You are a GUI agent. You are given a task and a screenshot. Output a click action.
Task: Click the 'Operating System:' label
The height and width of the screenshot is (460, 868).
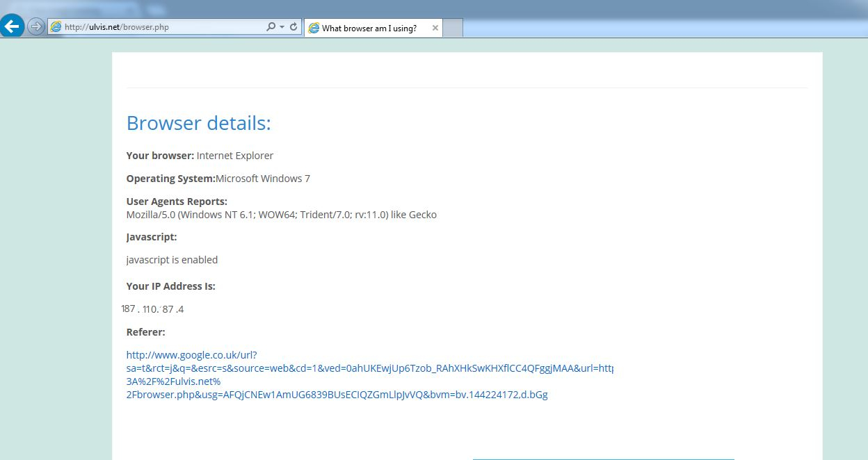tap(170, 179)
